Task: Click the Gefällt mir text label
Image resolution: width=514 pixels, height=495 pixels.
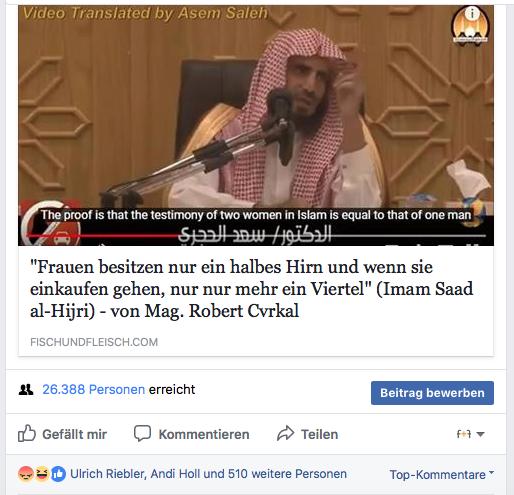Action: coord(74,434)
